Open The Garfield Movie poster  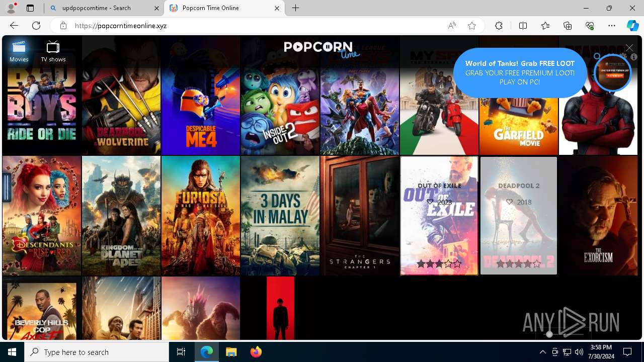[519, 126]
